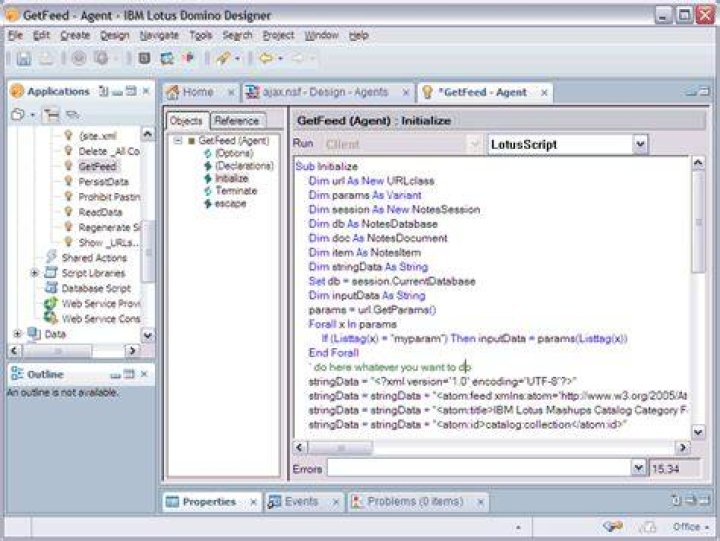Click the Initialize event diamond icon
Screen dimensions: 720x541
point(208,179)
